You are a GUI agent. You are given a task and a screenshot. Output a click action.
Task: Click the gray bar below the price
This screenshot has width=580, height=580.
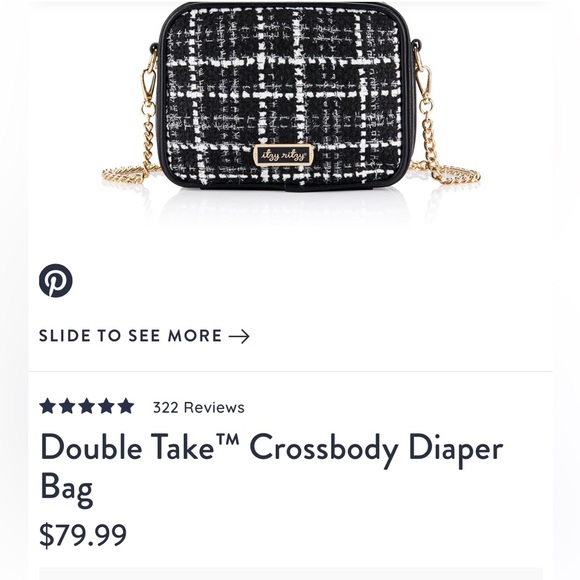click(x=291, y=574)
